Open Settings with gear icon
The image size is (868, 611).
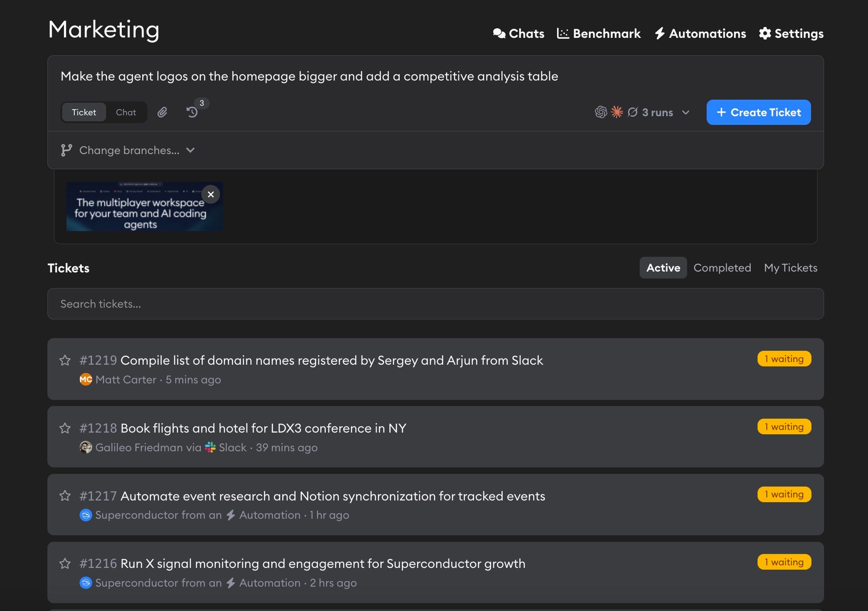tap(791, 34)
